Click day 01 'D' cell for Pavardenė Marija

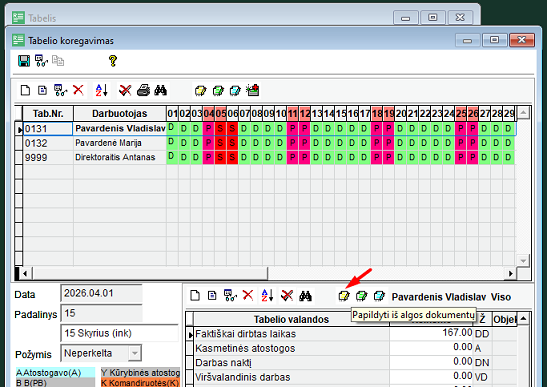[172, 143]
